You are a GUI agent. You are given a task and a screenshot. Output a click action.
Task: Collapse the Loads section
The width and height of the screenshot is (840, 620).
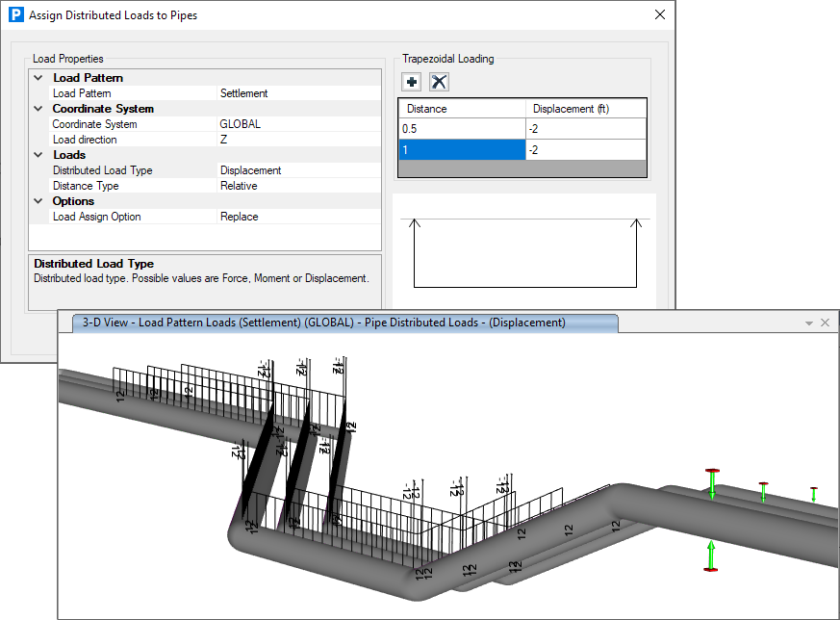click(38, 154)
